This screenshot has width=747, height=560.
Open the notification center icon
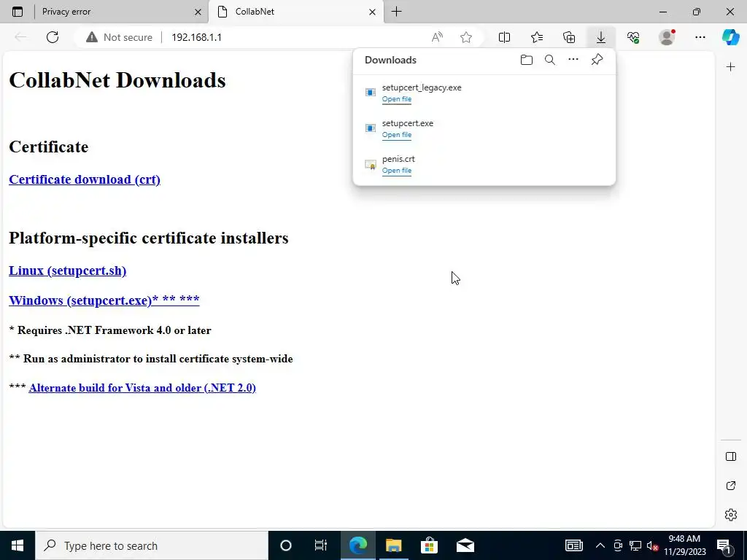(724, 545)
